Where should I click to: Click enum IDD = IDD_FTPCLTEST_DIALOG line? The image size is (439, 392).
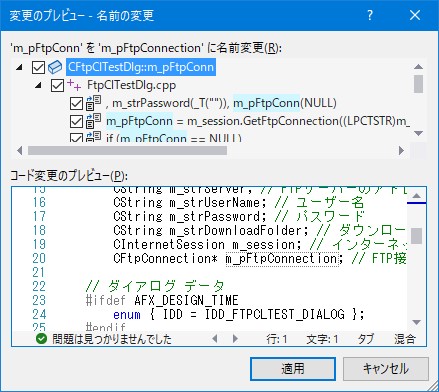[x=239, y=314]
